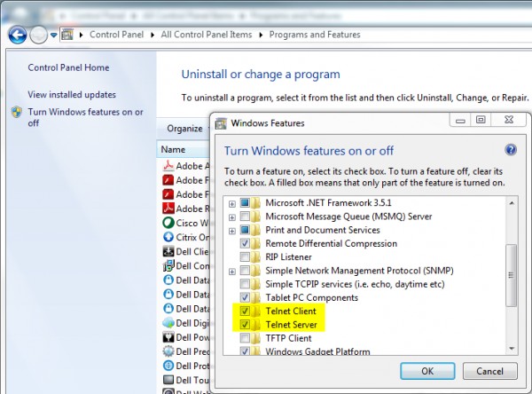Open Turn Windows features on or off link
Viewport: 532px width, 394px height.
(85, 117)
